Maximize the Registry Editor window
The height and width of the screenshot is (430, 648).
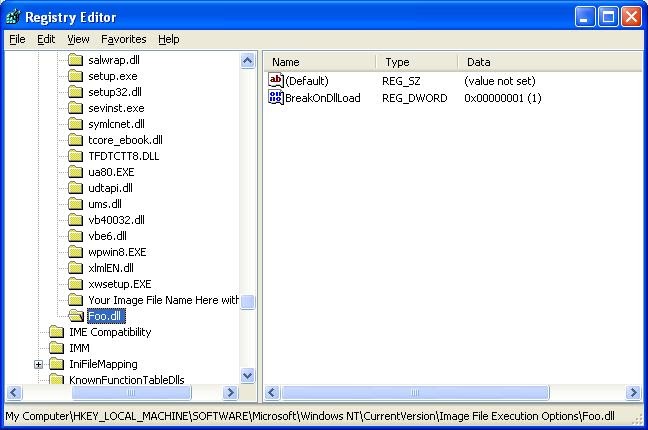[x=608, y=17]
